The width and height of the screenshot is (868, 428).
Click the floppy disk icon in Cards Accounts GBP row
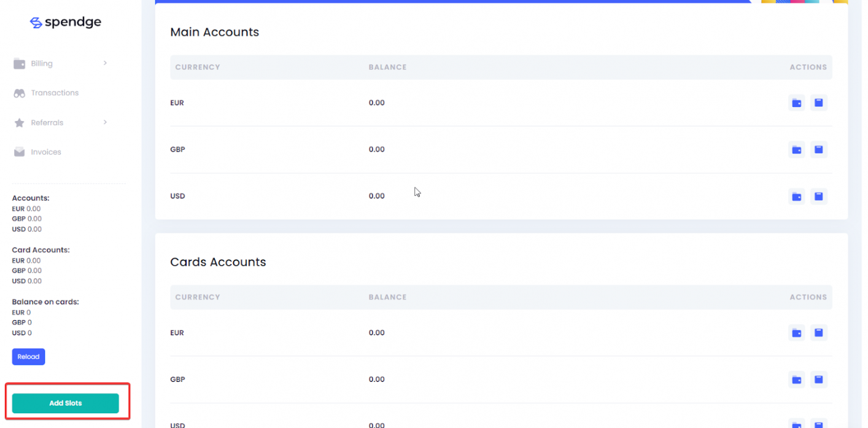coord(819,379)
